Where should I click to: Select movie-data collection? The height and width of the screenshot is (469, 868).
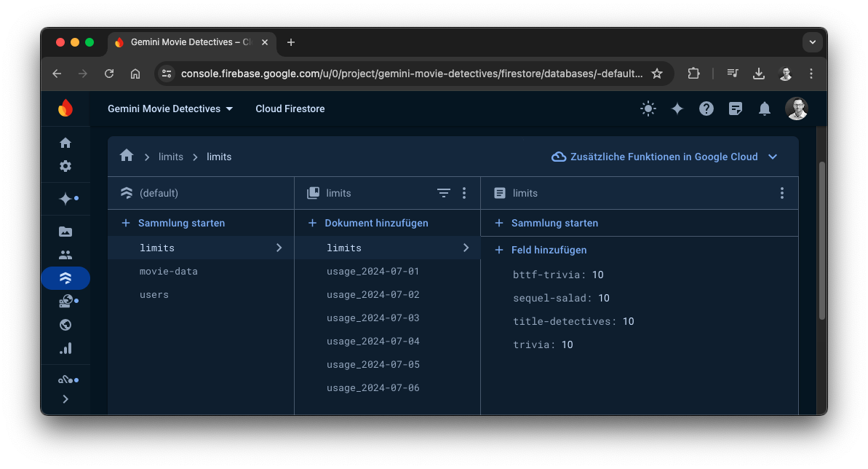pyautogui.click(x=201, y=271)
